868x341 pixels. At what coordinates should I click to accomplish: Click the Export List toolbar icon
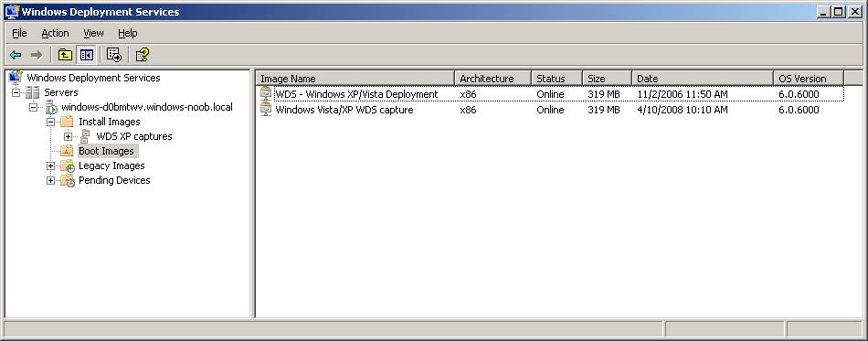(x=113, y=55)
